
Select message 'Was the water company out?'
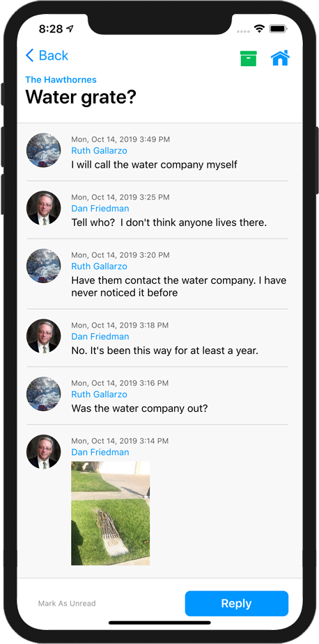[139, 408]
